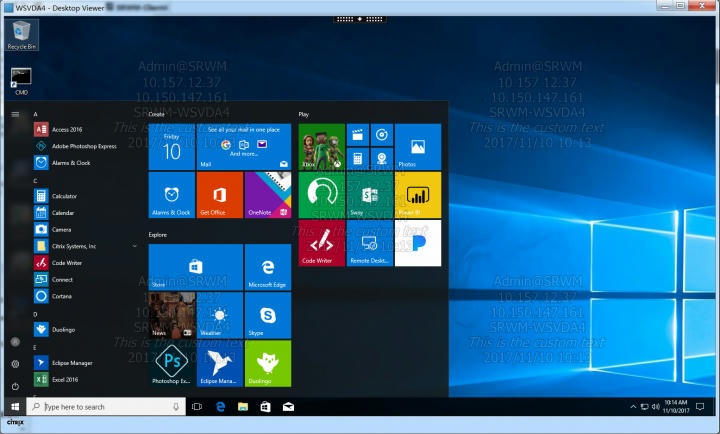This screenshot has height=434, width=720.
Task: Open the green speedometer tile beside Sway
Action: [322, 195]
